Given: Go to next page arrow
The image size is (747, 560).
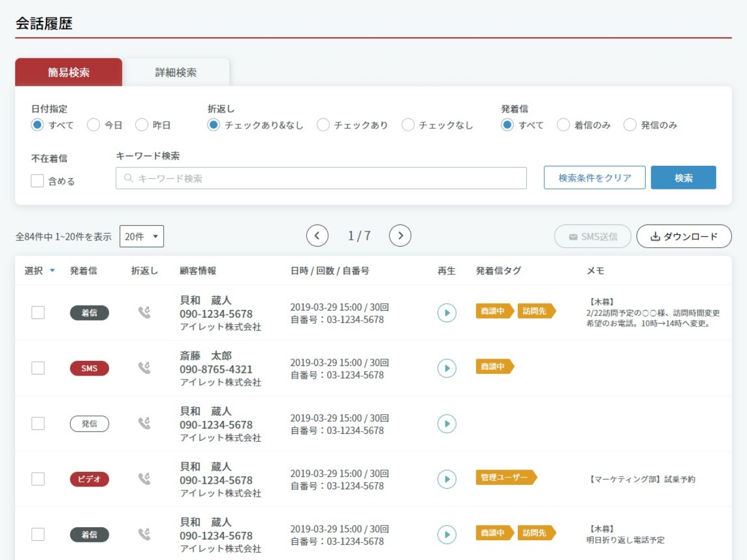Looking at the screenshot, I should 400,236.
